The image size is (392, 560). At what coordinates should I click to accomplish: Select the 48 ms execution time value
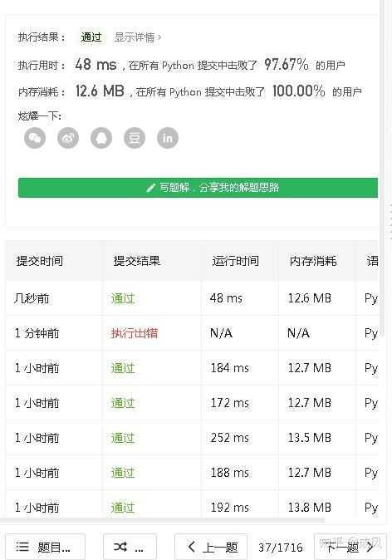(x=96, y=65)
